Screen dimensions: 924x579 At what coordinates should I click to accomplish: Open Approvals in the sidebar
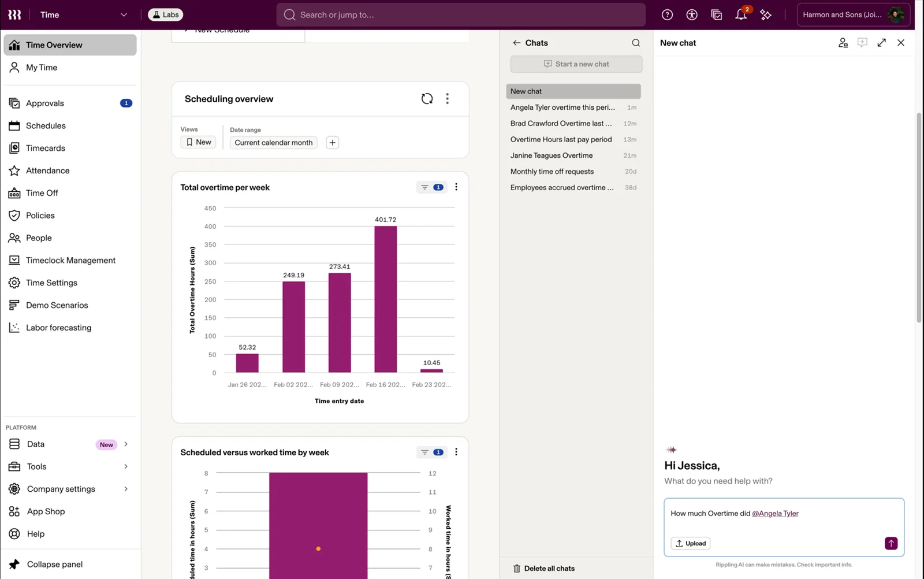pos(70,103)
